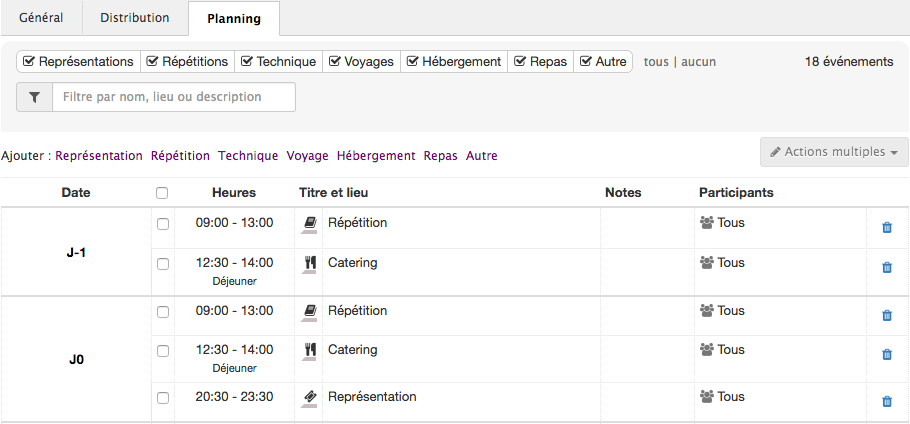Viewport: 910px width, 424px height.
Task: Click participants group icon for Représentation
Action: 706,397
